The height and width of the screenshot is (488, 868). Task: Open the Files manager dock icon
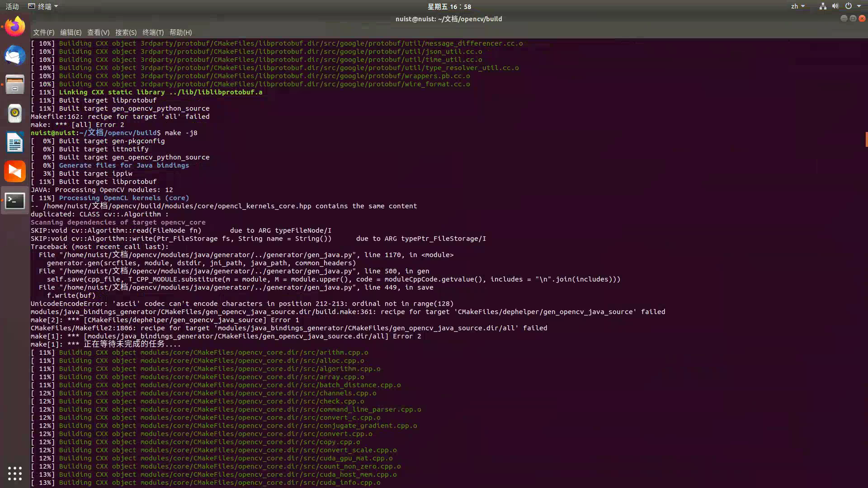[x=15, y=84]
